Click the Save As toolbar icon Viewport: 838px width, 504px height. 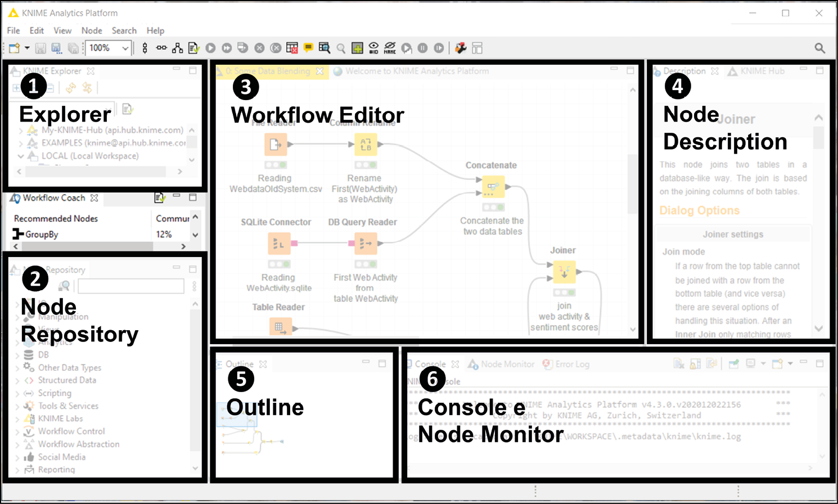click(x=56, y=48)
